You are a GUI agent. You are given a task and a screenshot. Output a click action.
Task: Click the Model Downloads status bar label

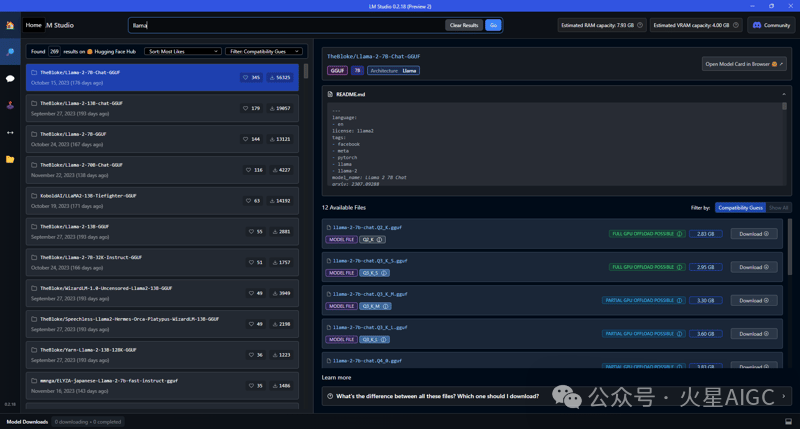coord(27,422)
